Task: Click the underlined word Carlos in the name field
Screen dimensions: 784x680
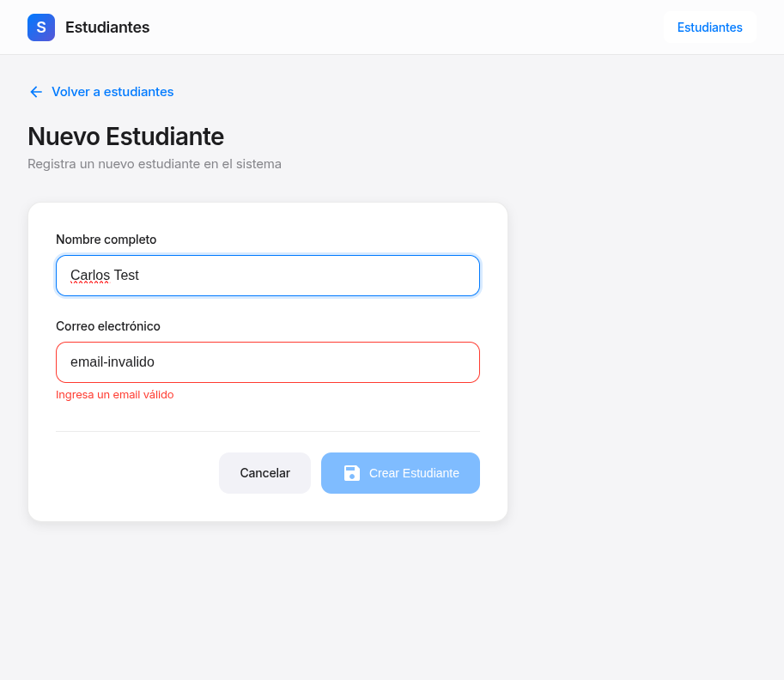Action: pyautogui.click(x=89, y=276)
